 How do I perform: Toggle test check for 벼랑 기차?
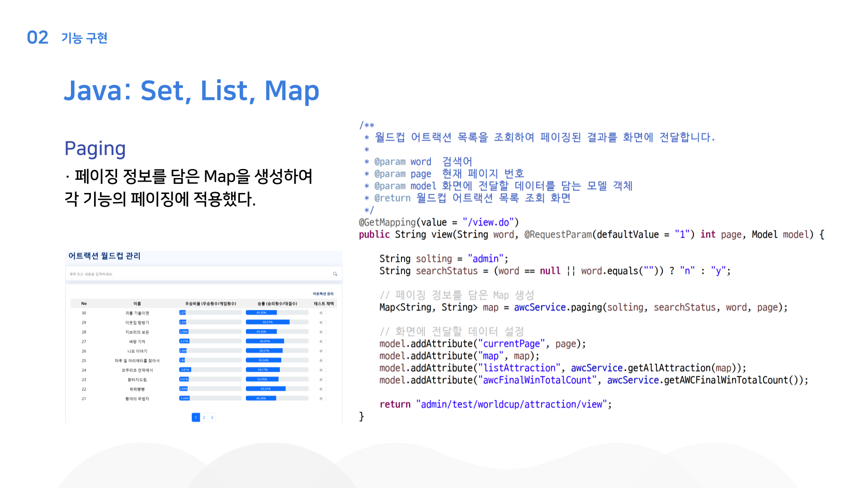(323, 341)
